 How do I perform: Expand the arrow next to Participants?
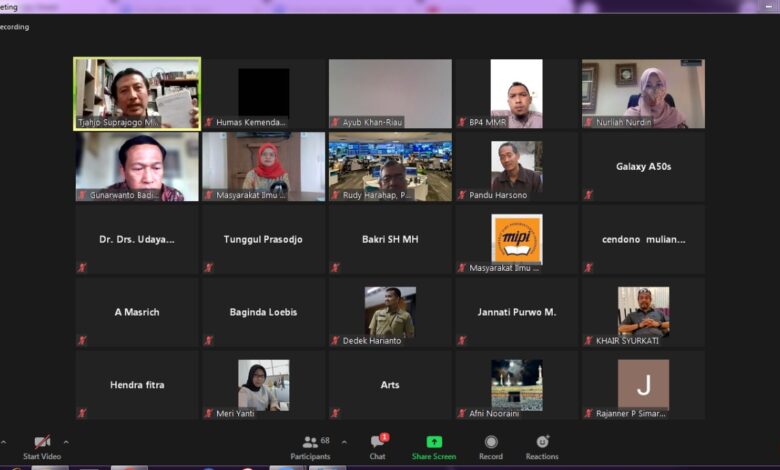click(344, 441)
